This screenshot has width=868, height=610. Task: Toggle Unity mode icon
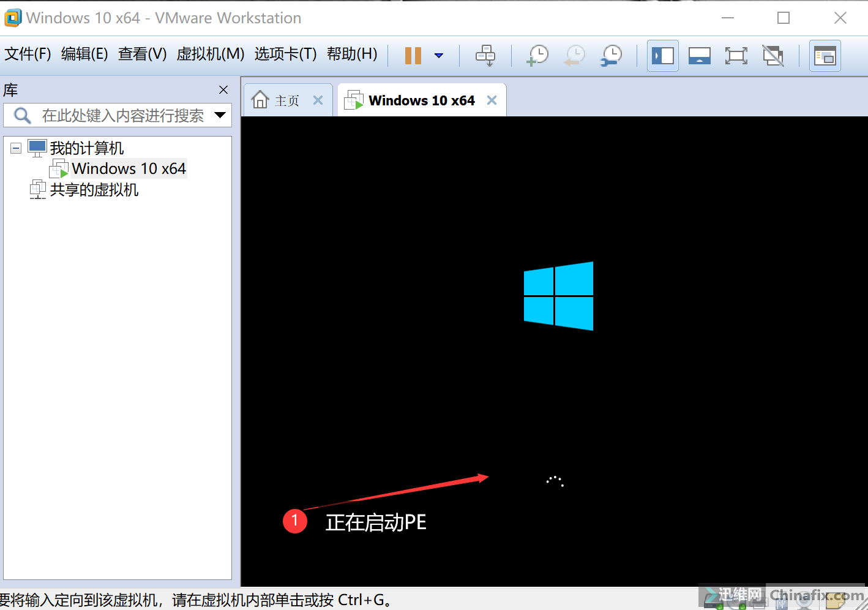point(774,56)
